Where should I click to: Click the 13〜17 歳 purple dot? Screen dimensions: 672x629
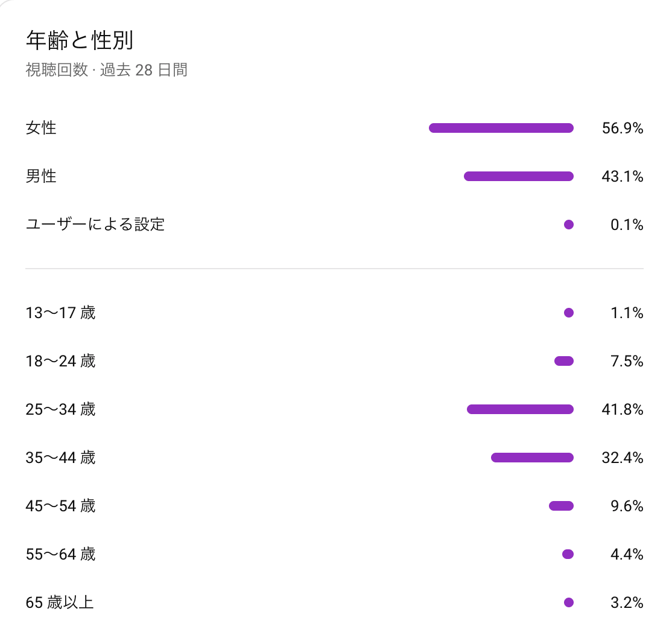tap(568, 313)
